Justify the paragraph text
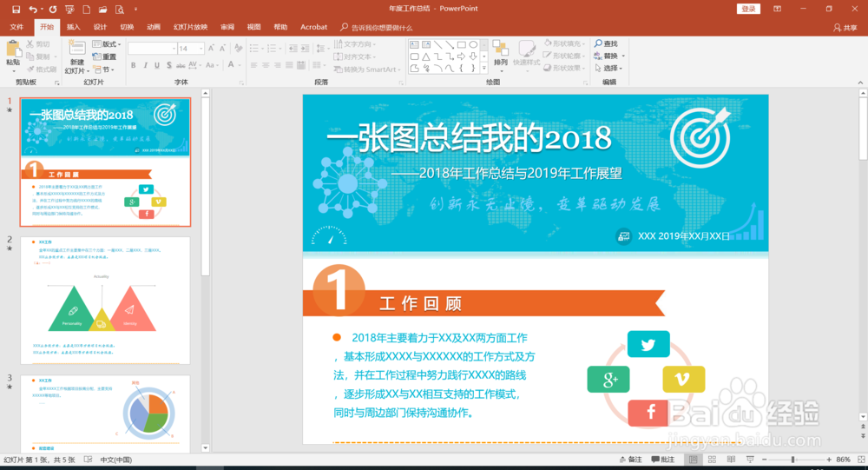 pos(289,65)
